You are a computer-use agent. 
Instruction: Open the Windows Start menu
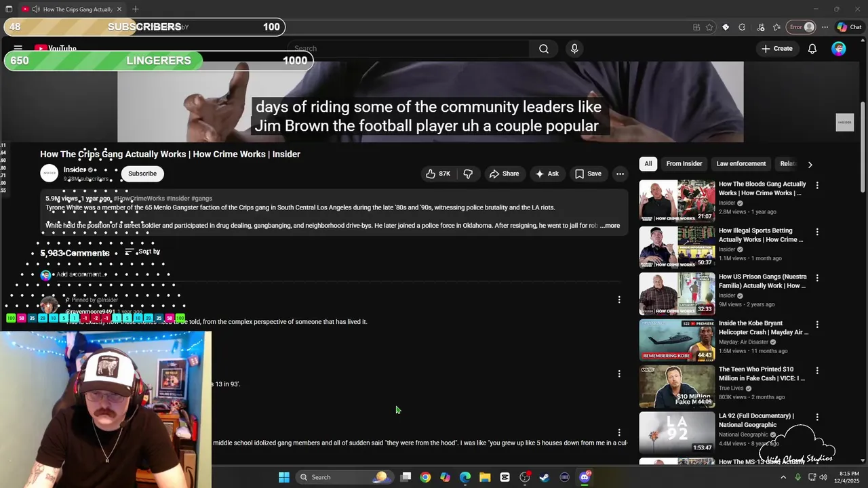[x=284, y=477]
